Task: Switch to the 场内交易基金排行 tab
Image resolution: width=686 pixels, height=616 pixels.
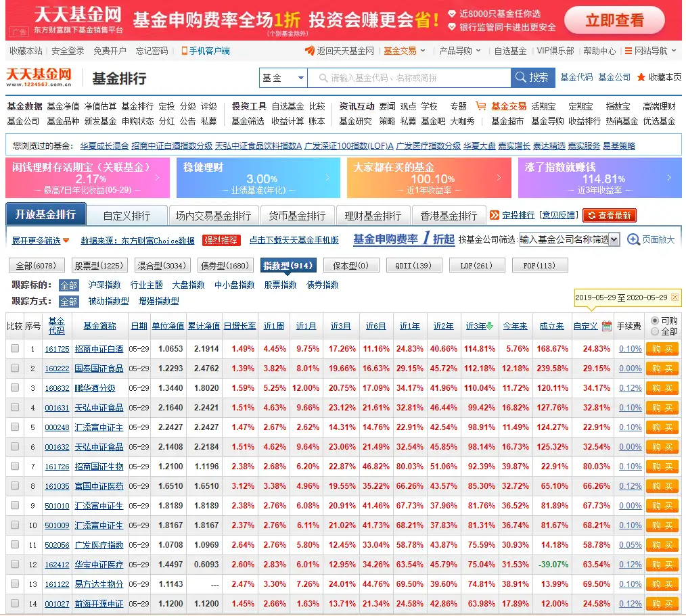Action: pyautogui.click(x=214, y=216)
